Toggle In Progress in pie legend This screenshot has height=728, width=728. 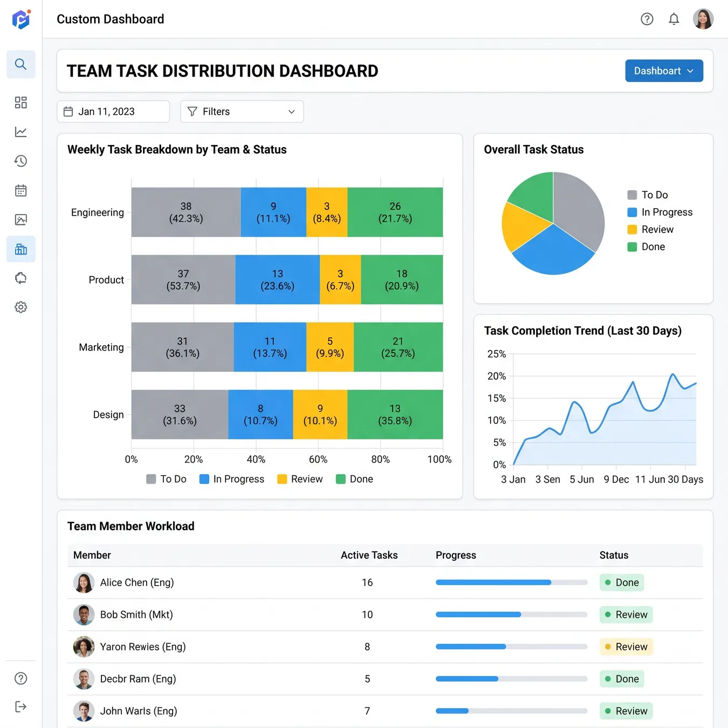660,212
